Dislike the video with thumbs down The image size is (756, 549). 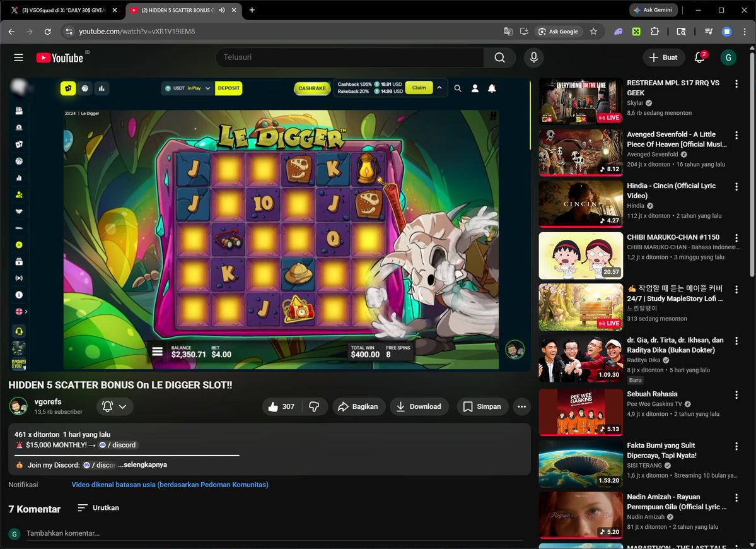point(315,406)
